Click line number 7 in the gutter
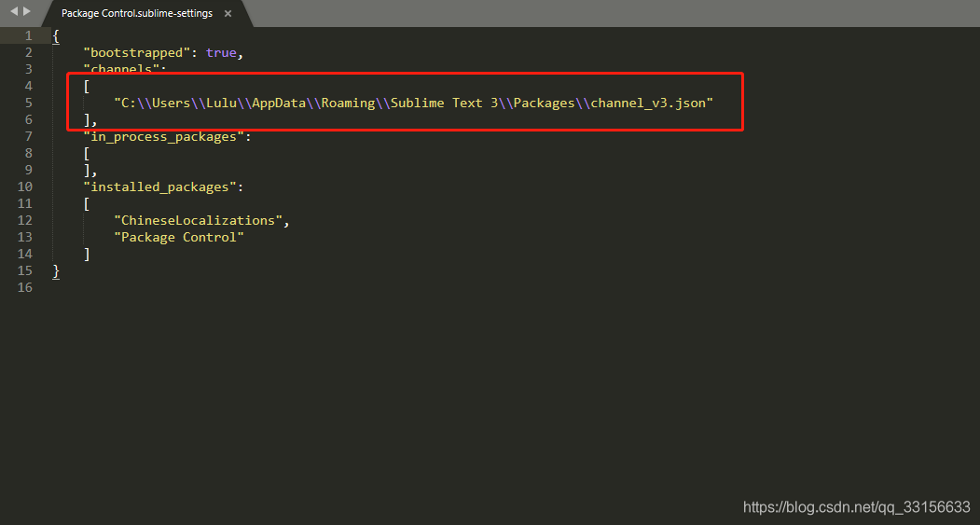The width and height of the screenshot is (980, 525). (28, 136)
